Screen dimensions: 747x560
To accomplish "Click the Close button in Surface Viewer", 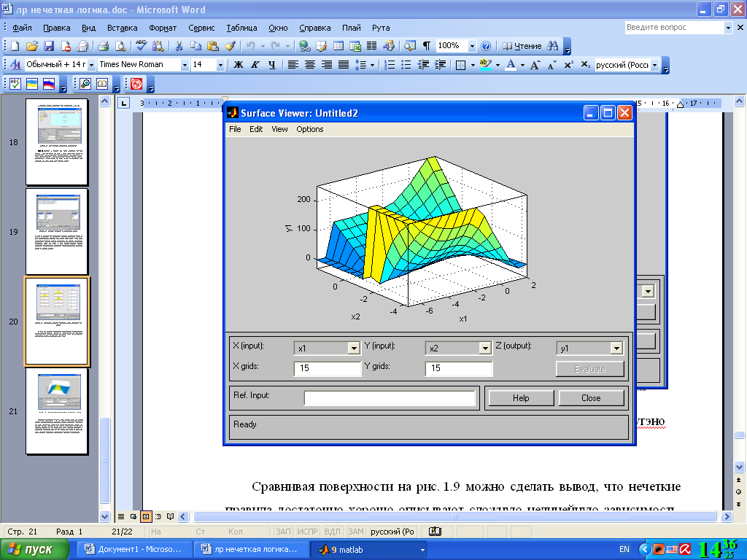I will tap(591, 398).
